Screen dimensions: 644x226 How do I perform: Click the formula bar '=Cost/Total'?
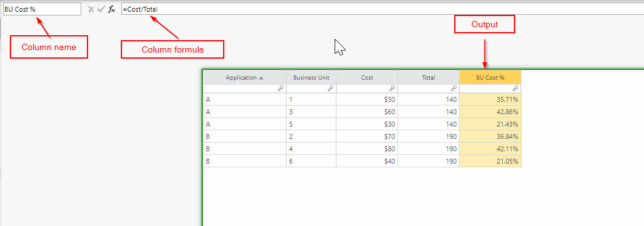(x=382, y=9)
